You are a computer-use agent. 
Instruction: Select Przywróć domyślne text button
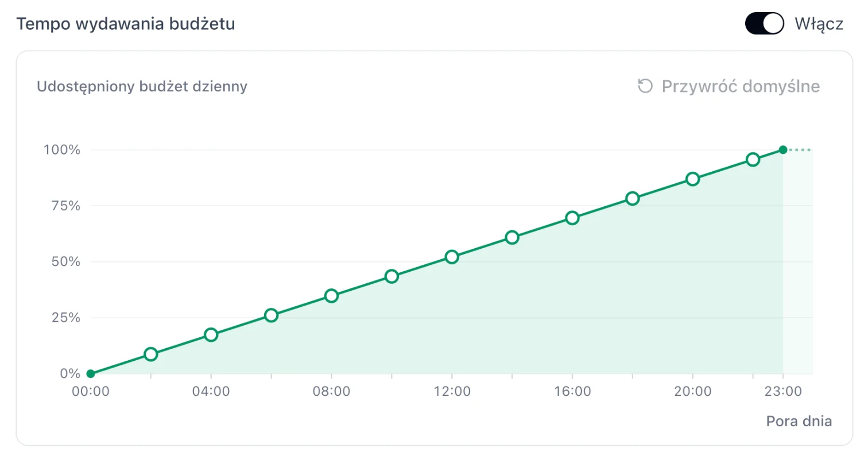click(x=741, y=86)
